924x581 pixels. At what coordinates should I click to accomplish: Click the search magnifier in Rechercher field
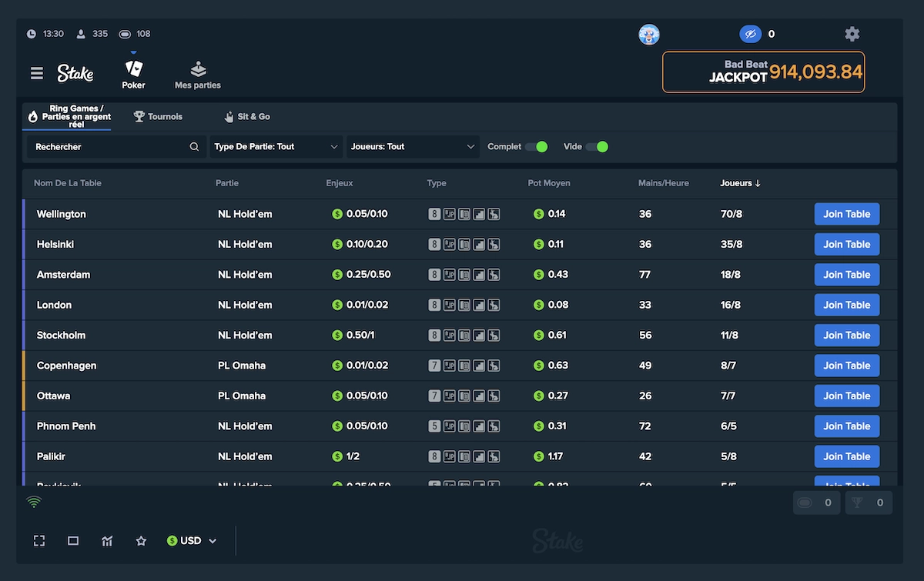coord(195,146)
